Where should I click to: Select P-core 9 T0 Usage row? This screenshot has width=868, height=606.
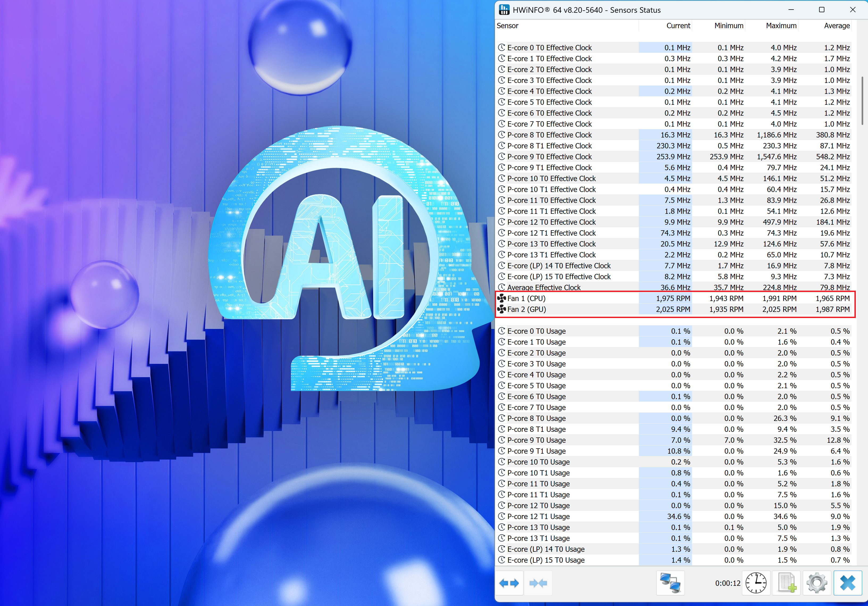coord(673,440)
